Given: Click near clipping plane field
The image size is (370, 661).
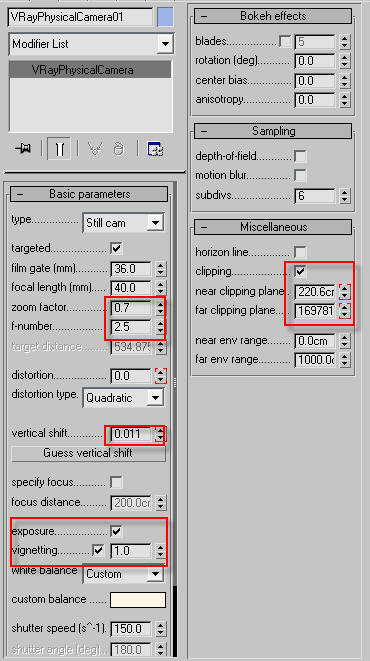Looking at the screenshot, I should pos(315,292).
